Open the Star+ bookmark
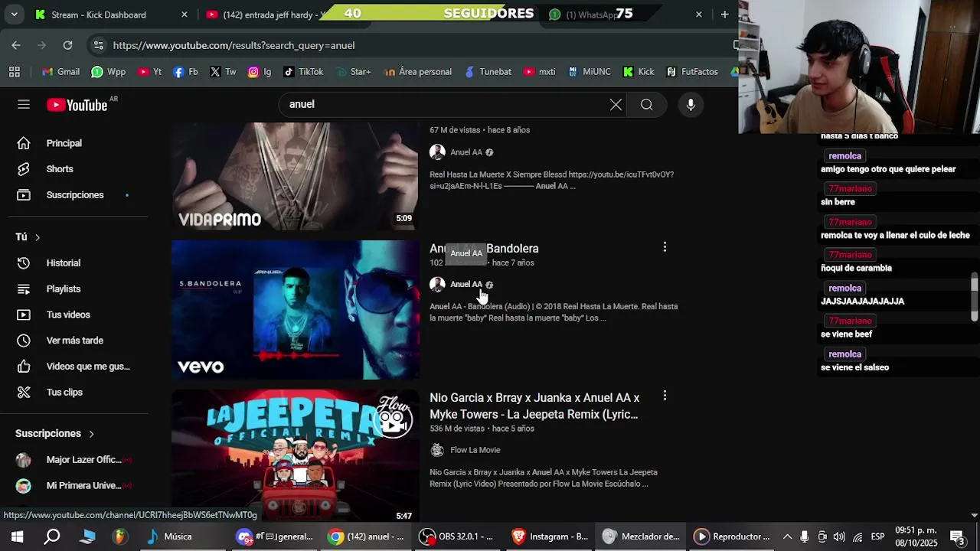The image size is (980, 551). click(x=353, y=72)
